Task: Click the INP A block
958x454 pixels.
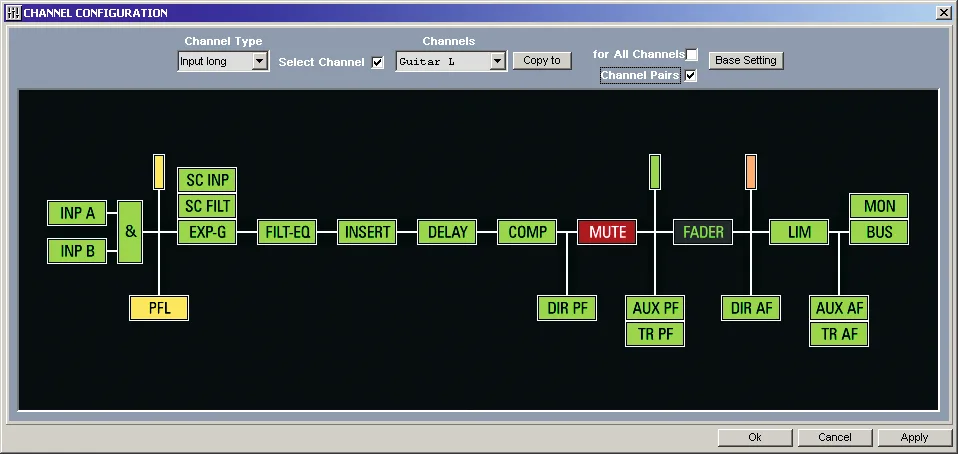Action: click(x=77, y=213)
